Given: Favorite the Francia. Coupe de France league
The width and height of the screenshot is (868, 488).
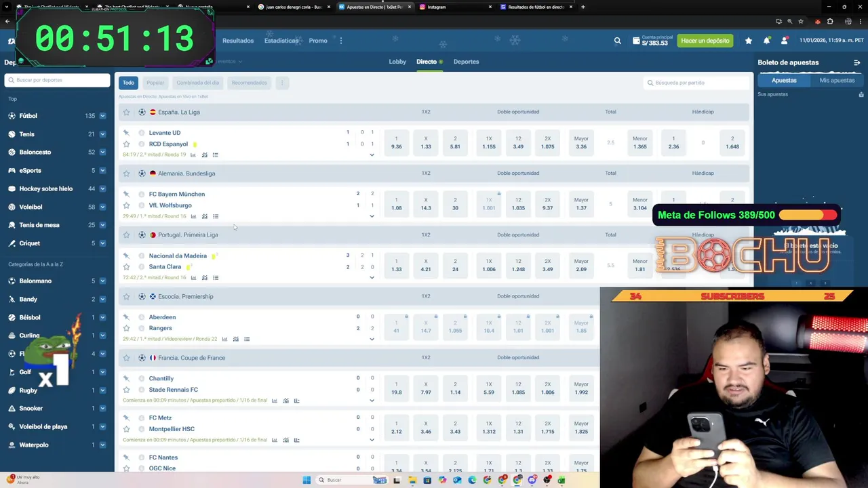Looking at the screenshot, I should [x=126, y=358].
